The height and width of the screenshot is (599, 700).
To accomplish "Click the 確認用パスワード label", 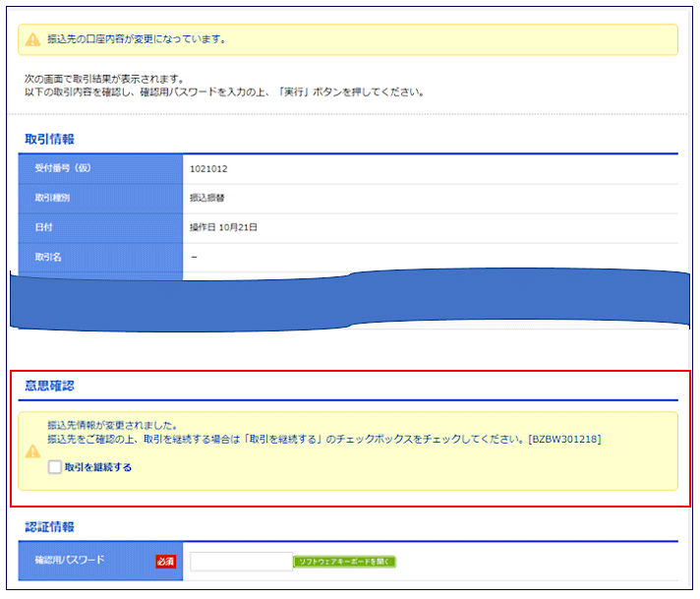I will tap(70, 560).
